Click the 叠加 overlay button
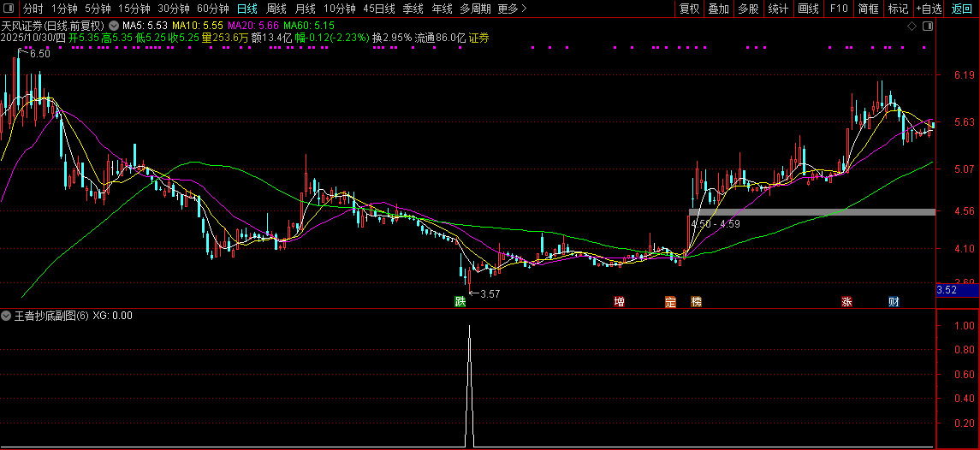 point(718,9)
